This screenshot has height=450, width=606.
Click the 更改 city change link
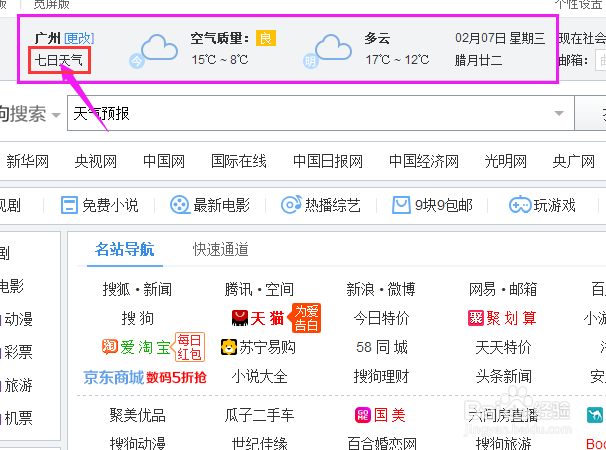[79, 38]
